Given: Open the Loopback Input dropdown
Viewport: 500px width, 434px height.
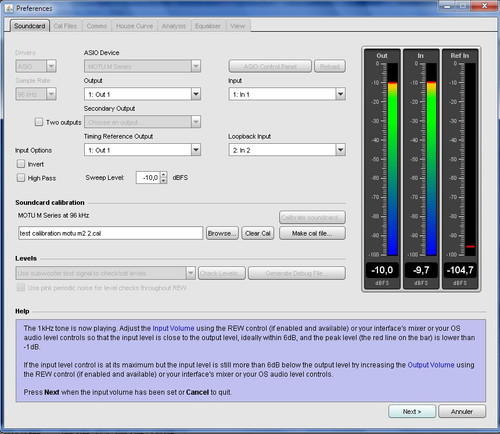Looking at the screenshot, I should pyautogui.click(x=287, y=150).
